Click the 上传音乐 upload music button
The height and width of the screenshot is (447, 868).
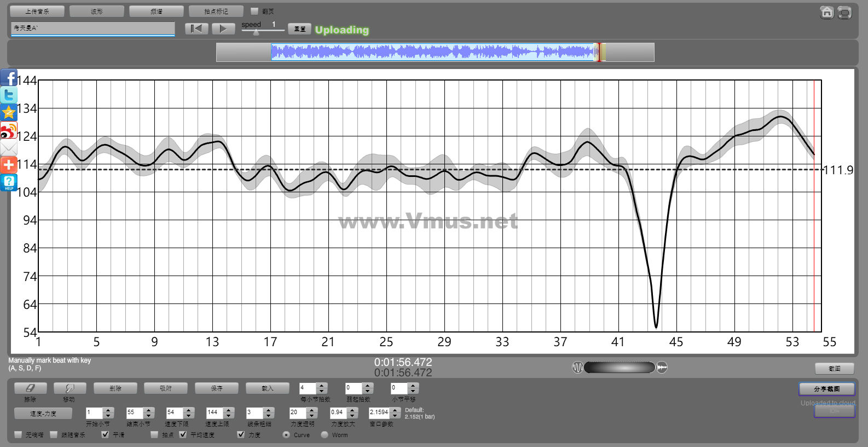pos(37,11)
